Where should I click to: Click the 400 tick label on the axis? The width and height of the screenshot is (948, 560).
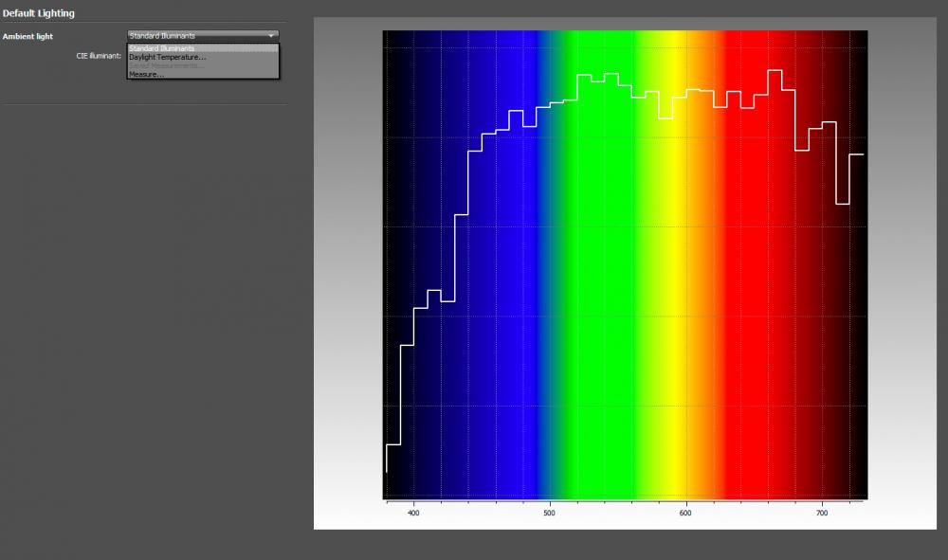point(413,513)
